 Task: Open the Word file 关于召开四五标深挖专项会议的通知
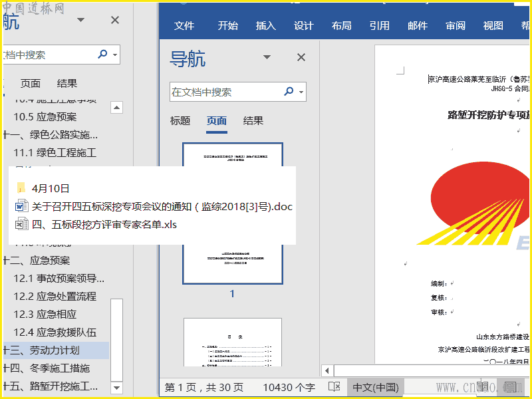point(154,206)
